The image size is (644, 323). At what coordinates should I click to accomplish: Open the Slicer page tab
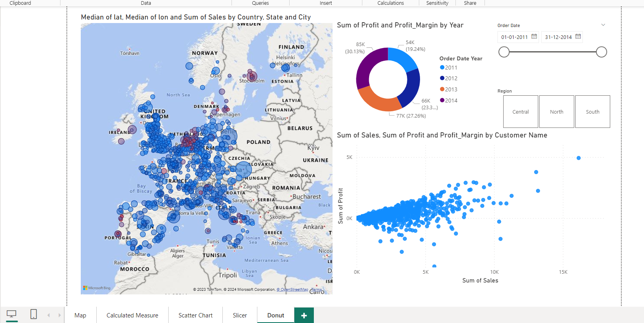coord(240,315)
